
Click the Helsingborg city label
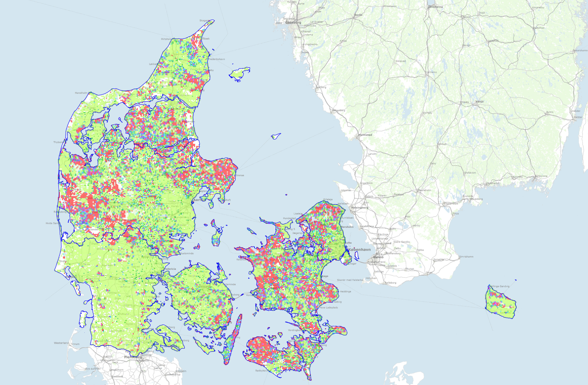click(x=360, y=208)
